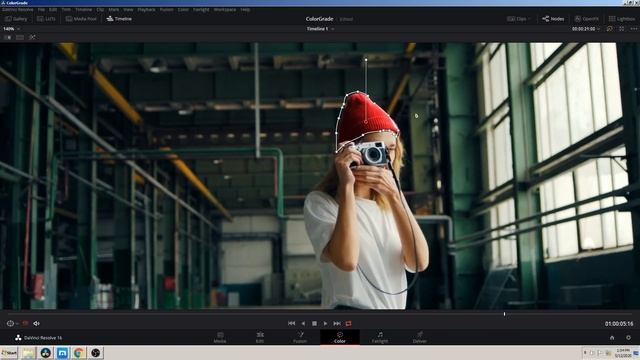
Task: Open the OBS taskbar icon
Action: (x=96, y=353)
